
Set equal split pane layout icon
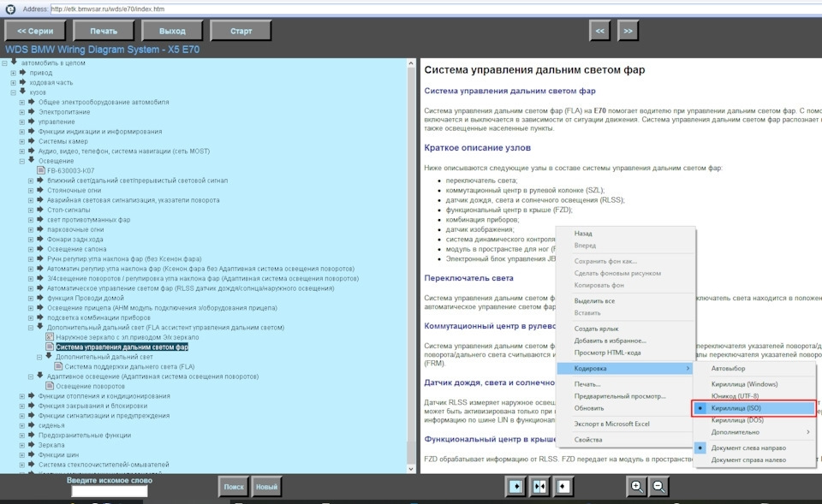point(539,487)
